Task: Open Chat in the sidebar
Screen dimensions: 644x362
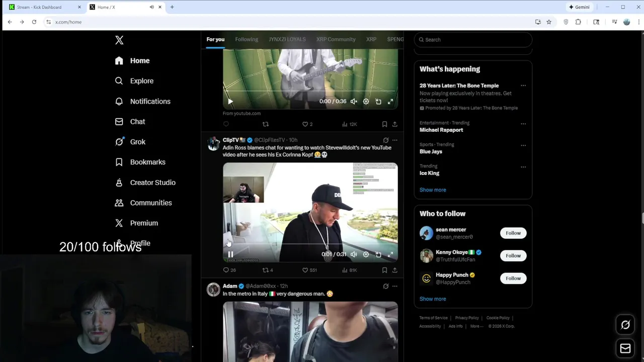Action: pyautogui.click(x=130, y=122)
